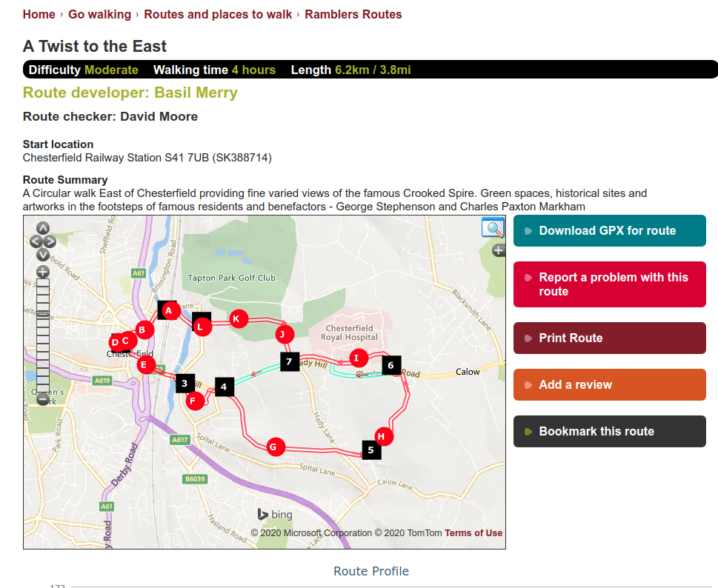The width and height of the screenshot is (718, 588).
Task: Pan the map up with the arrow
Action: pyautogui.click(x=43, y=228)
